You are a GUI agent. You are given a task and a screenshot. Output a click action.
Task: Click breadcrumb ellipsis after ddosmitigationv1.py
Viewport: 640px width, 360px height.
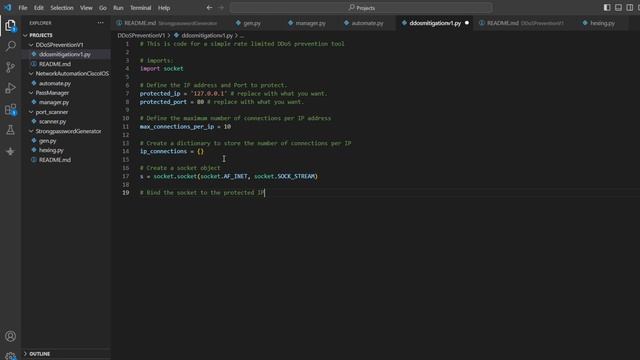(242, 36)
